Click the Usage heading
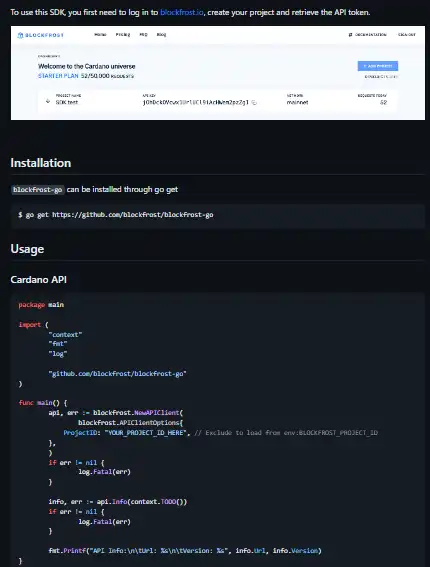 (x=27, y=249)
